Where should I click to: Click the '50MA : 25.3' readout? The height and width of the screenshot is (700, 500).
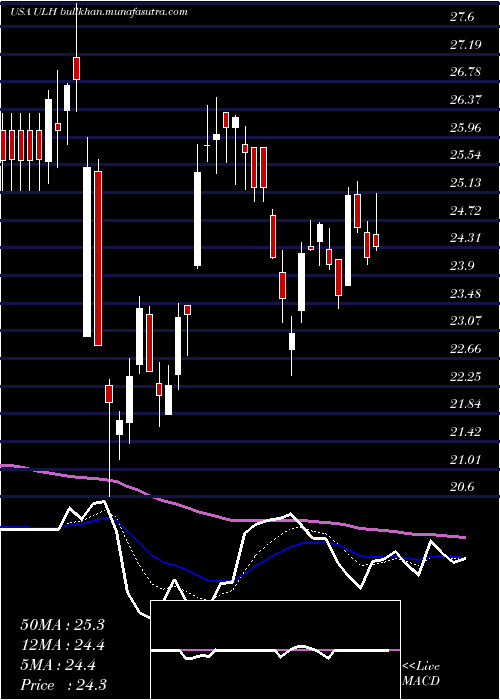click(62, 625)
